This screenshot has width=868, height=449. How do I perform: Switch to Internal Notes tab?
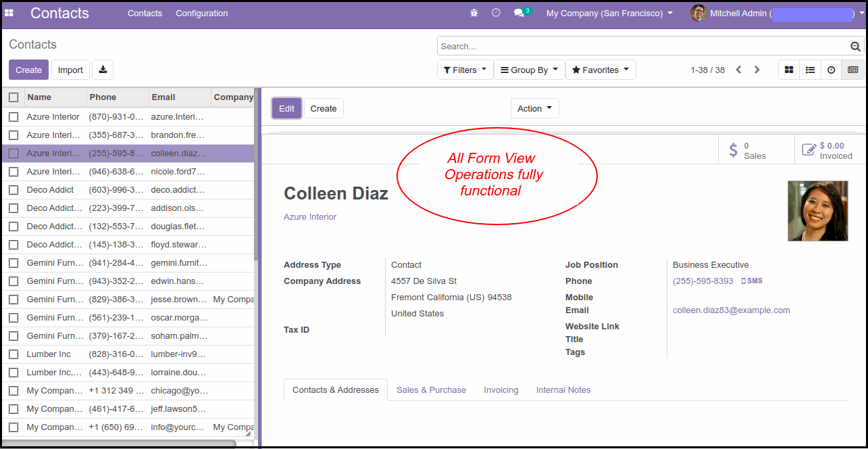point(563,390)
